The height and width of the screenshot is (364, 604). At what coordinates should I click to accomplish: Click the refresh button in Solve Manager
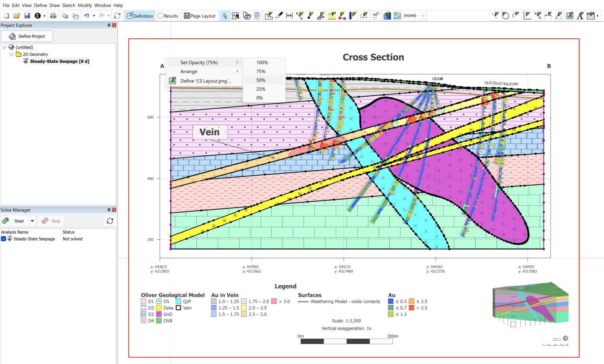click(110, 221)
